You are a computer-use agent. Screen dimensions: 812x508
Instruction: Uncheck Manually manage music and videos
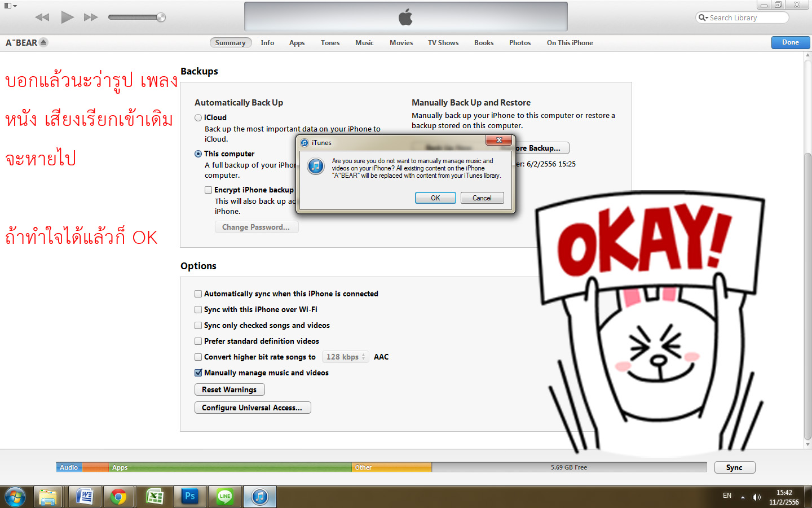pyautogui.click(x=198, y=373)
